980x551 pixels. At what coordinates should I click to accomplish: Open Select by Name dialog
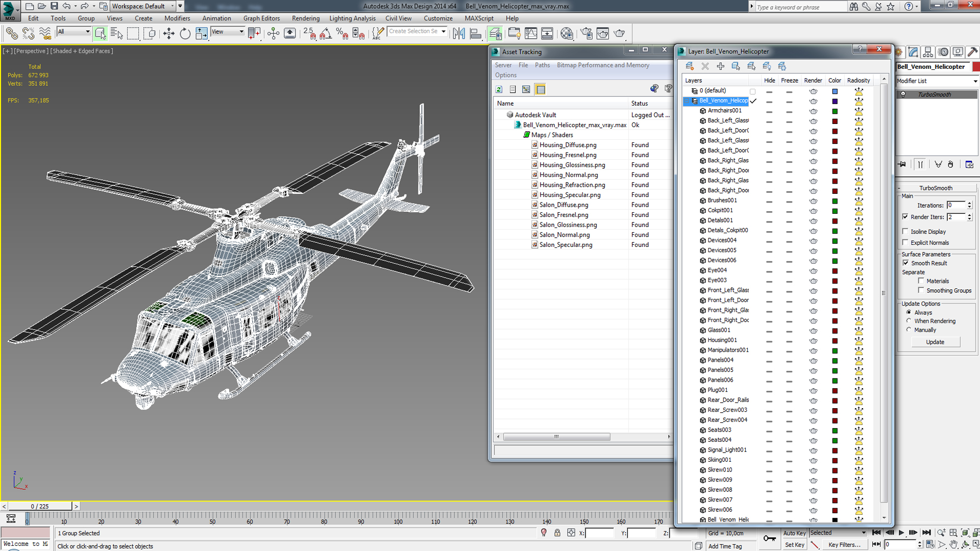(116, 34)
